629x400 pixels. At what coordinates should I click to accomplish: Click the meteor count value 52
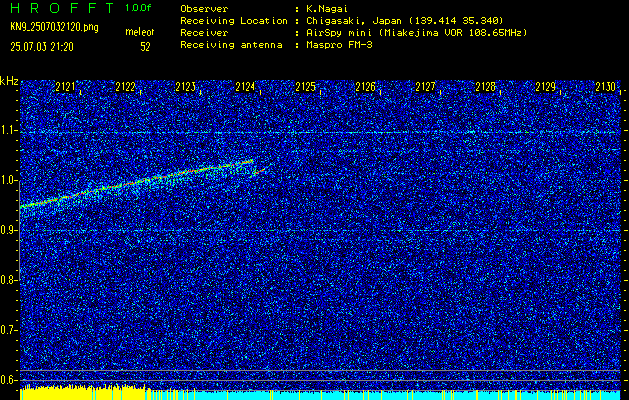145,47
